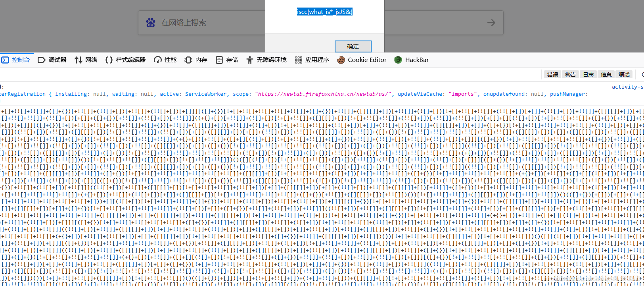Toggle the warnings (警告) filter
This screenshot has height=286, width=644.
(570, 75)
